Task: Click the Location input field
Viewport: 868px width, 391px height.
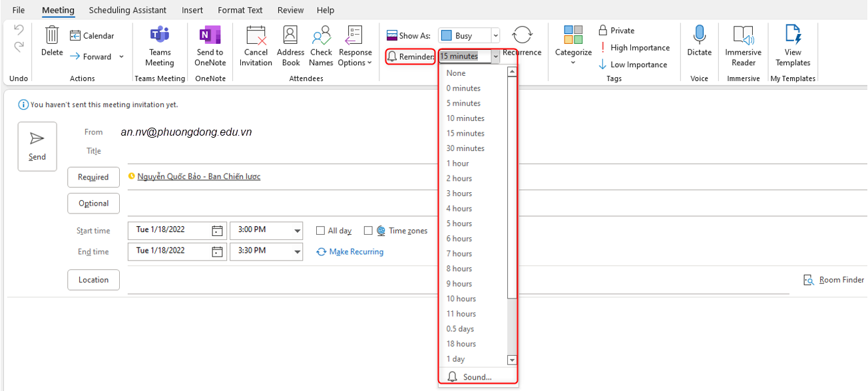Action: click(458, 281)
